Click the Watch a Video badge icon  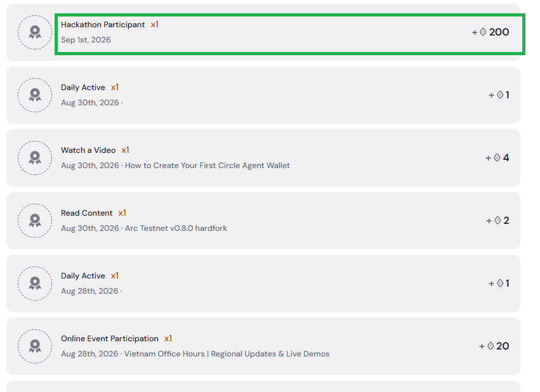[x=35, y=158]
